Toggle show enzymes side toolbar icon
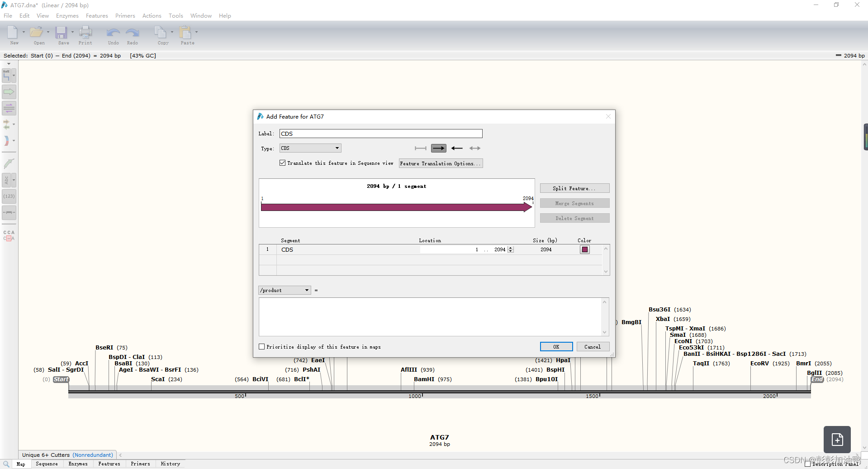The width and height of the screenshot is (868, 469). 6,76
